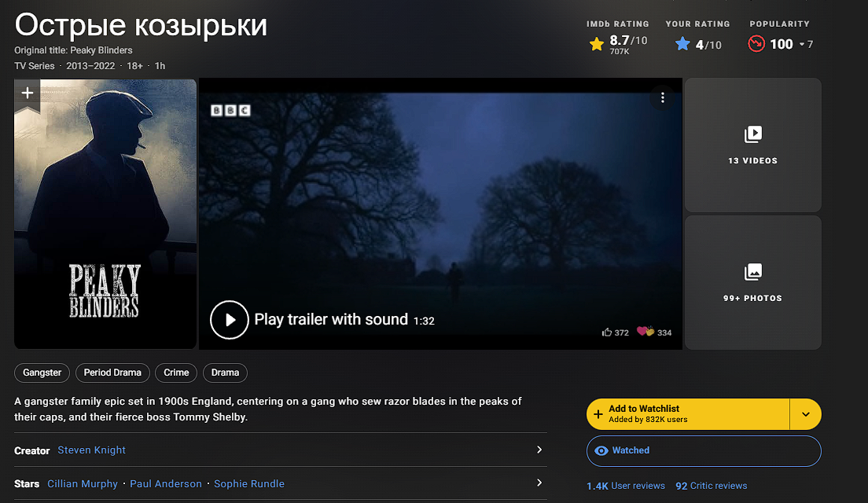Click the 'Original title: Peaky Blinders' text
This screenshot has width=868, height=503.
(x=73, y=50)
